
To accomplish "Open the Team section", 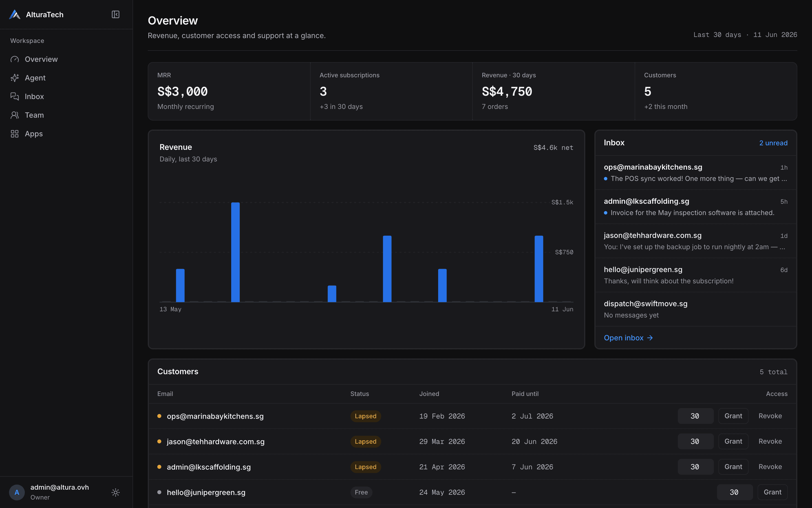I will (67, 115).
